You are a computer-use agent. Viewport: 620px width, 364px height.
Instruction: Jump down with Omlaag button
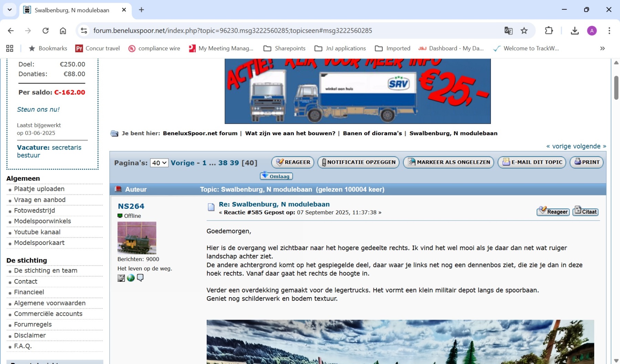[276, 176]
